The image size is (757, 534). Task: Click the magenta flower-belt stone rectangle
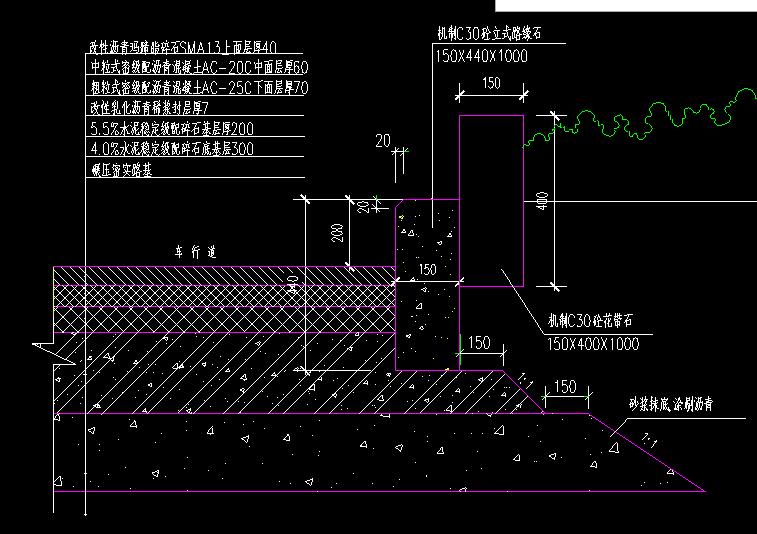tap(490, 200)
